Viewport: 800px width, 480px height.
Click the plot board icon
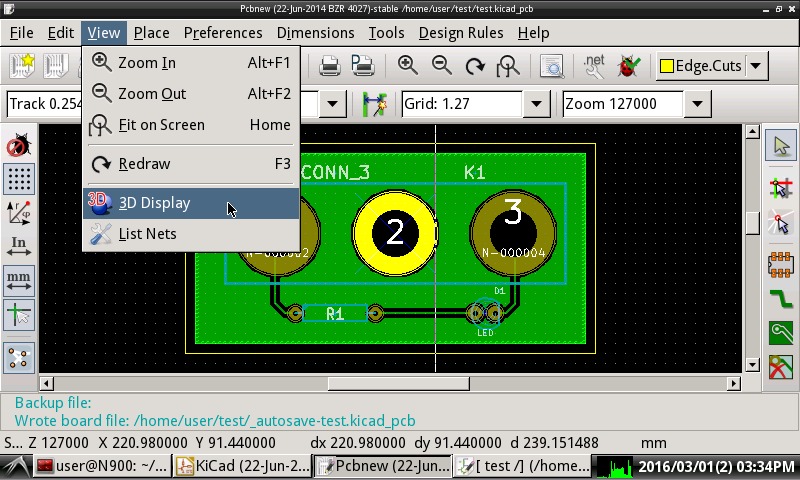click(363, 66)
